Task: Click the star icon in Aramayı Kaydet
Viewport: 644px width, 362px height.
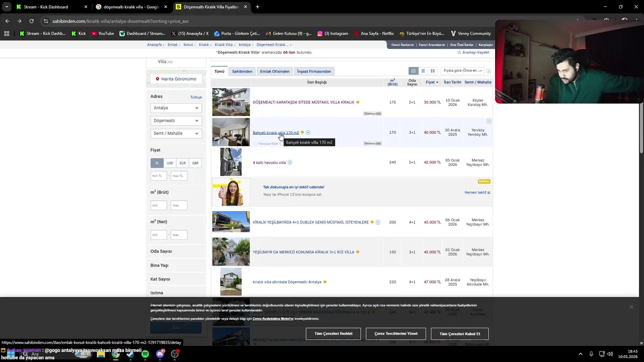Action: 459,52
